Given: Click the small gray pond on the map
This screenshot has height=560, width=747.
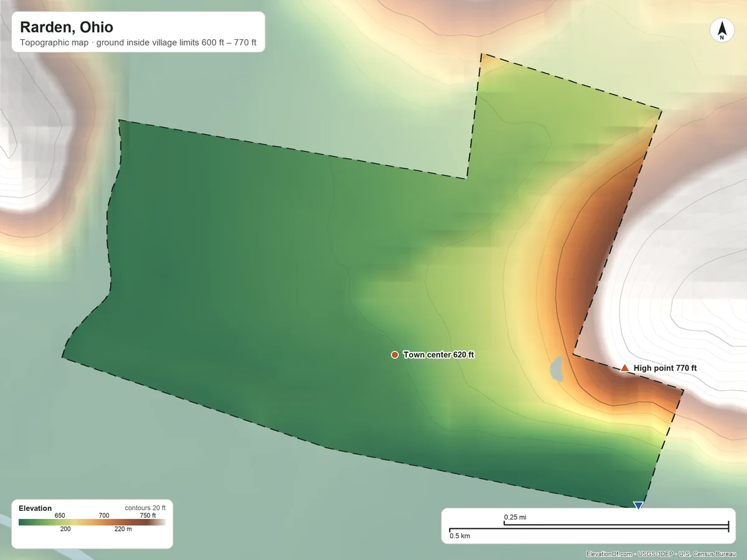Looking at the screenshot, I should (557, 368).
